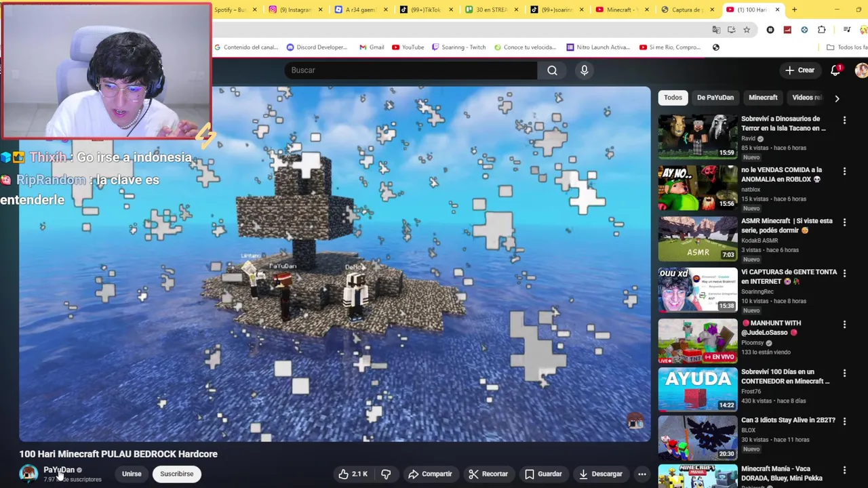This screenshot has width=868, height=488.
Task: Open the AYUDA contenedor video thumbnail
Action: tap(698, 389)
